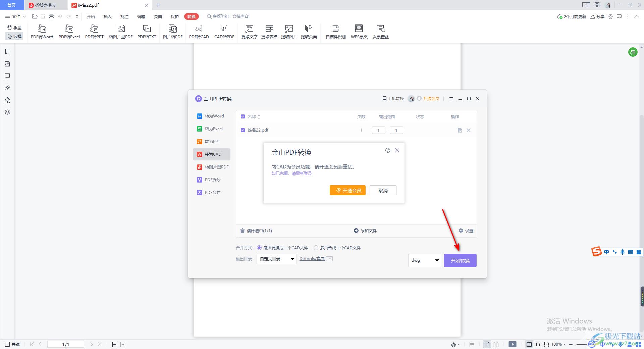Open the layers sidebar panel
Viewport: 644px width, 349px height.
tap(7, 112)
